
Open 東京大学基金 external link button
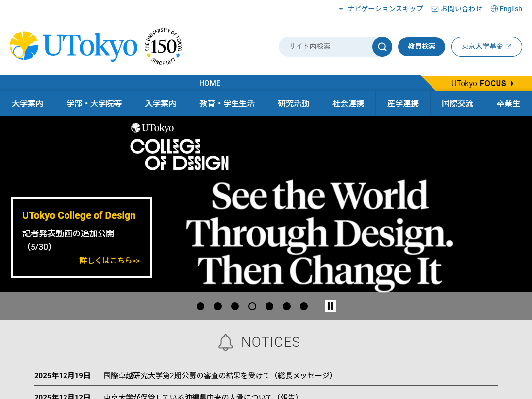pos(486,47)
